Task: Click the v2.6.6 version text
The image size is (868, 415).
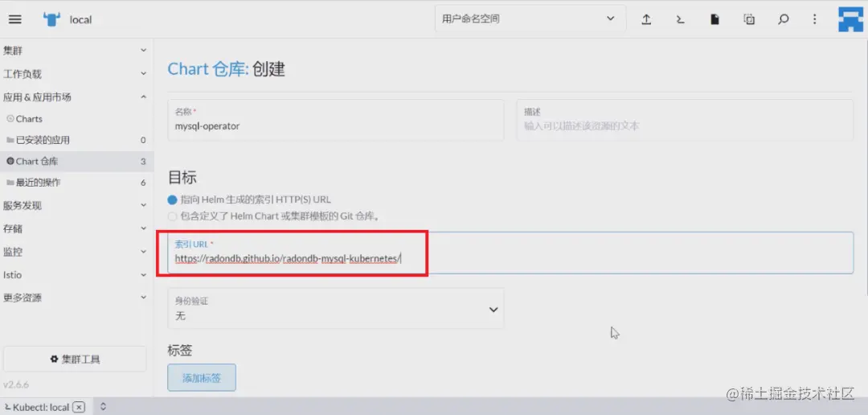Action: pos(16,384)
